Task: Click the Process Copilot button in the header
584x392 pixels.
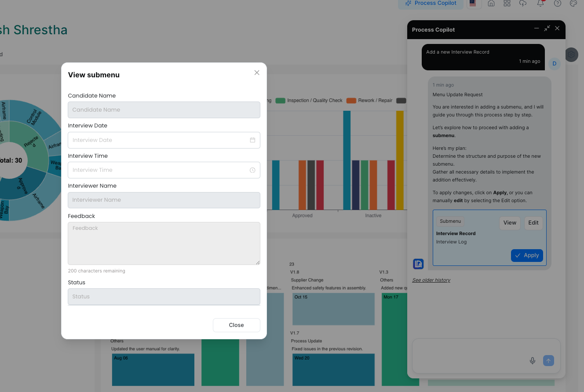Action: pos(431,3)
